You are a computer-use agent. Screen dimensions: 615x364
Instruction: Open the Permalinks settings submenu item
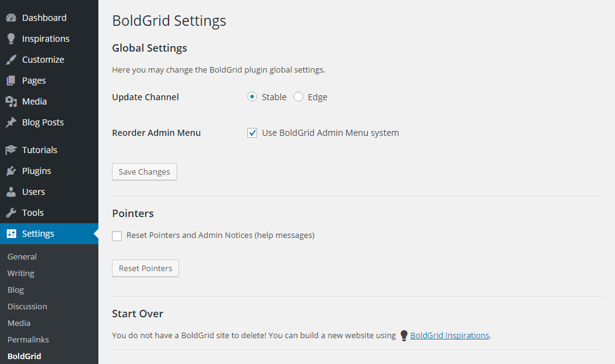[28, 339]
